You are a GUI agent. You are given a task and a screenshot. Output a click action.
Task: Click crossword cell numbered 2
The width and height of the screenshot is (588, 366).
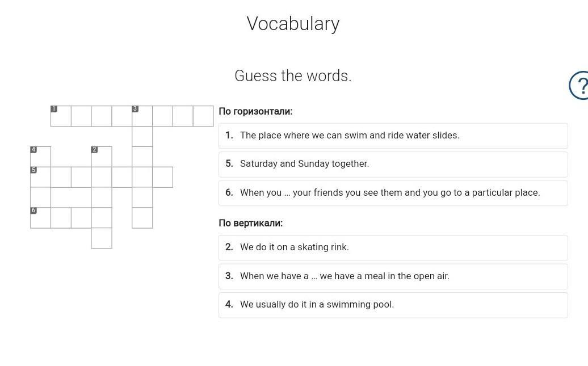102,157
